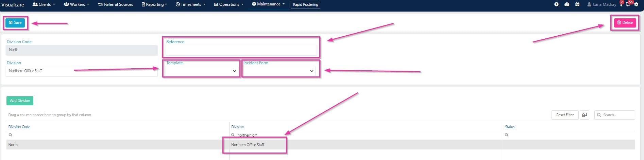The width and height of the screenshot is (644, 160).
Task: Expand the Incident Form dropdown
Action: pyautogui.click(x=279, y=71)
